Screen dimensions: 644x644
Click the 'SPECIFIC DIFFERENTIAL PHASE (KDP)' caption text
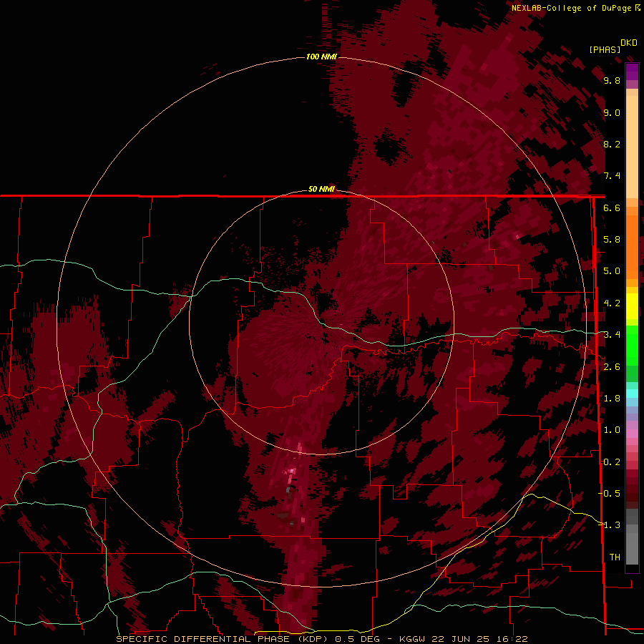click(x=224, y=639)
